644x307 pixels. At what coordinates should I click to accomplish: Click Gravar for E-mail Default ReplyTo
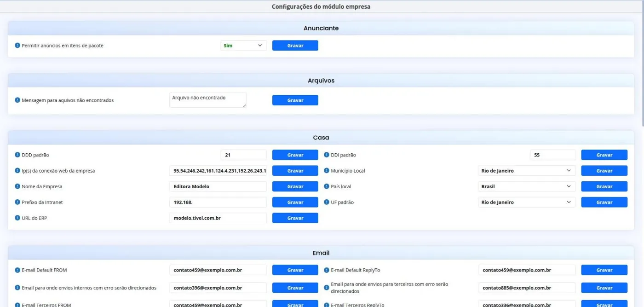click(604, 270)
